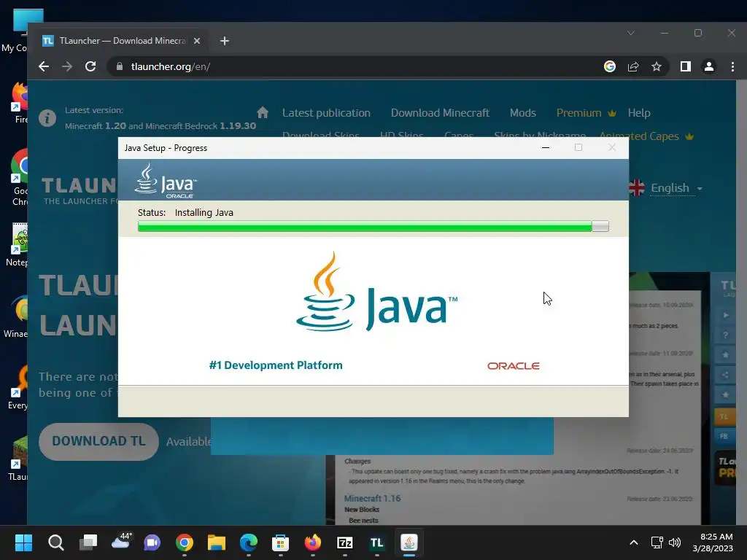The width and height of the screenshot is (747, 560).
Task: Click the info icon near Latest version
Action: 47,117
